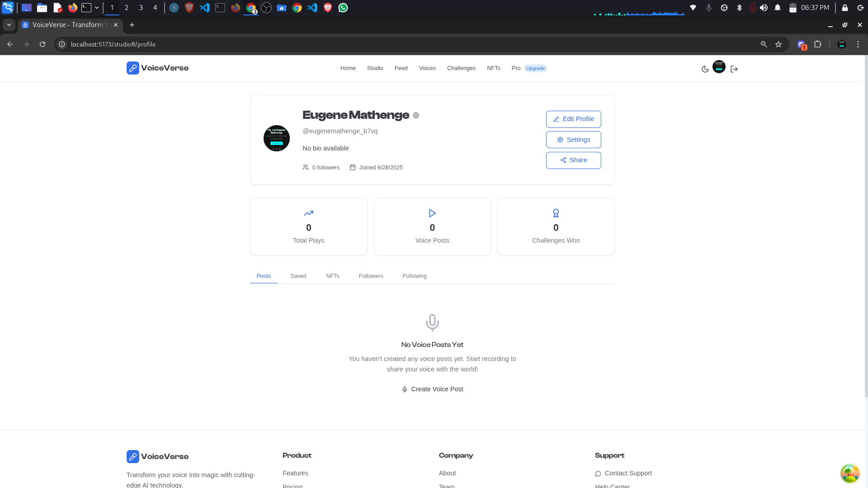This screenshot has height=488, width=868.
Task: Bookmark page with star icon
Action: point(778,44)
